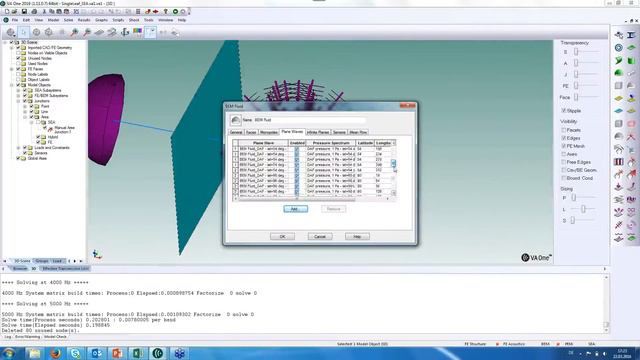This screenshot has width=640, height=360.
Task: Open the Scripts menu
Action: [118, 20]
